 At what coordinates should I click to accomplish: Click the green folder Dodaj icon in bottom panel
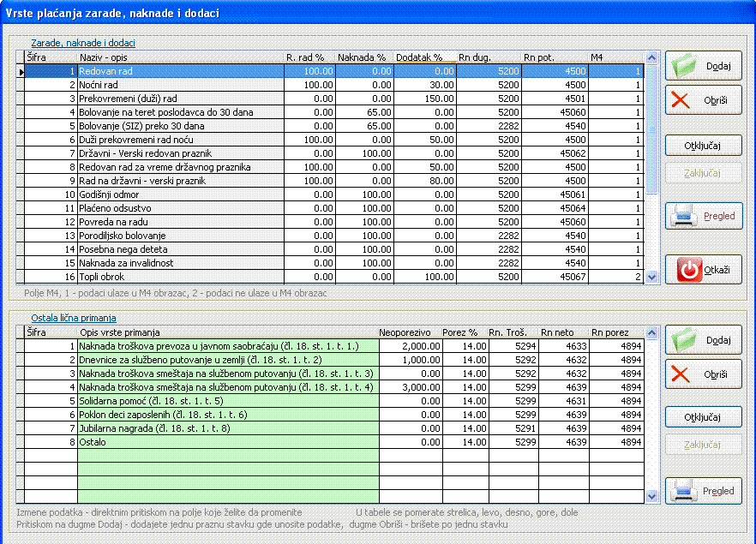coord(685,340)
